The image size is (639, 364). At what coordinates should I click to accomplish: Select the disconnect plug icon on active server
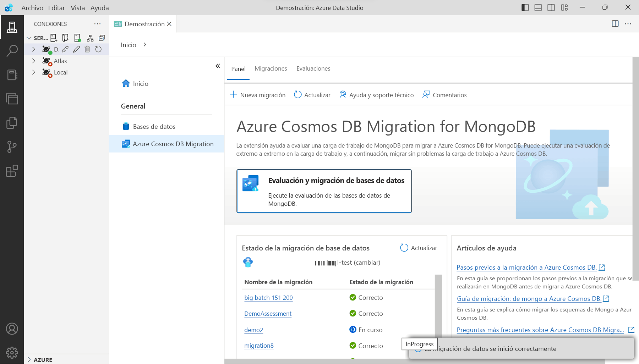[65, 49]
